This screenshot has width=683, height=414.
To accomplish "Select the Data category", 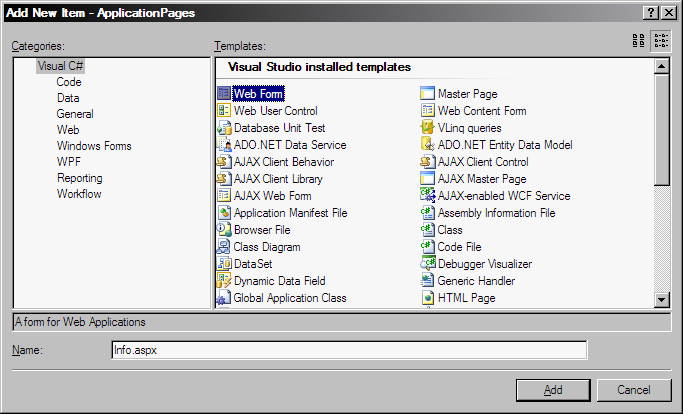I will point(68,98).
